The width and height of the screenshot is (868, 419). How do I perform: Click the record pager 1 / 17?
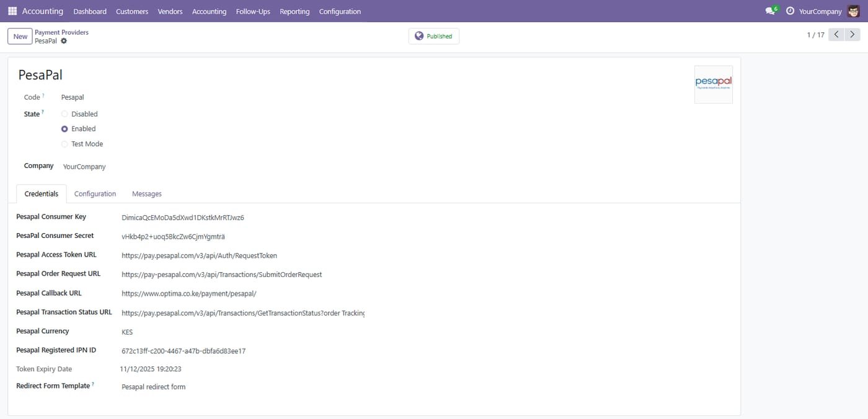click(815, 35)
